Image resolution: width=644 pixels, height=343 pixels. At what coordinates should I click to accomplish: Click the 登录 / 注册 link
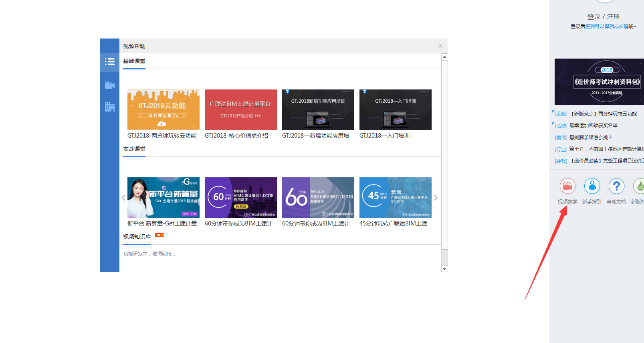[x=604, y=16]
